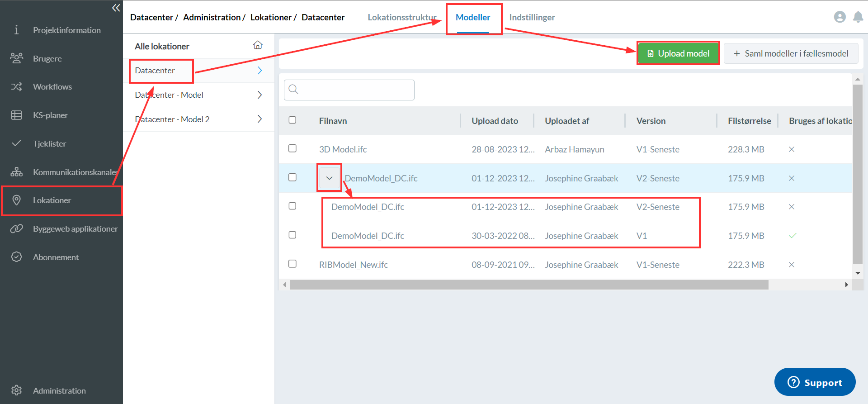Click the home icon beside Alle lokationer
The image size is (868, 404).
258,45
